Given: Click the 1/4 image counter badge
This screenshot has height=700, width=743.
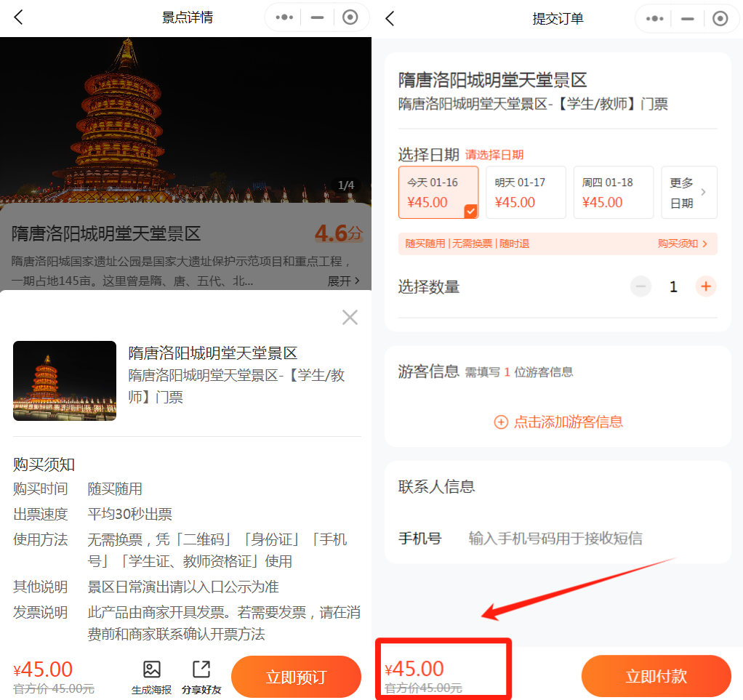Looking at the screenshot, I should coord(346,185).
